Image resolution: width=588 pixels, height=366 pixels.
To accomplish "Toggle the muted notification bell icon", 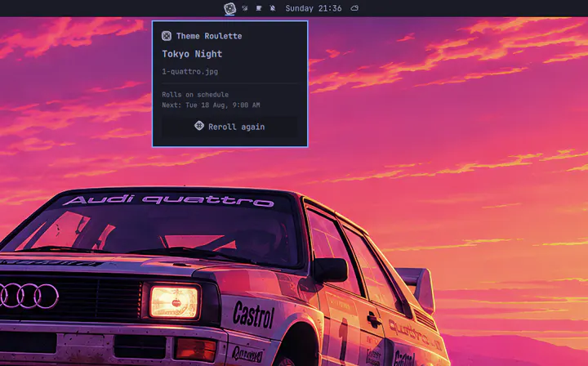I will click(273, 8).
